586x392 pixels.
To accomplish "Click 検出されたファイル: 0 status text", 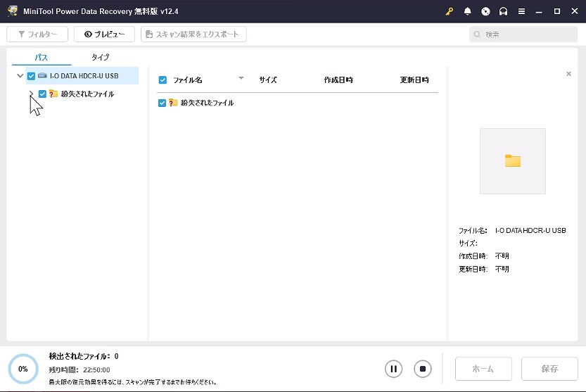I will pyautogui.click(x=83, y=356).
